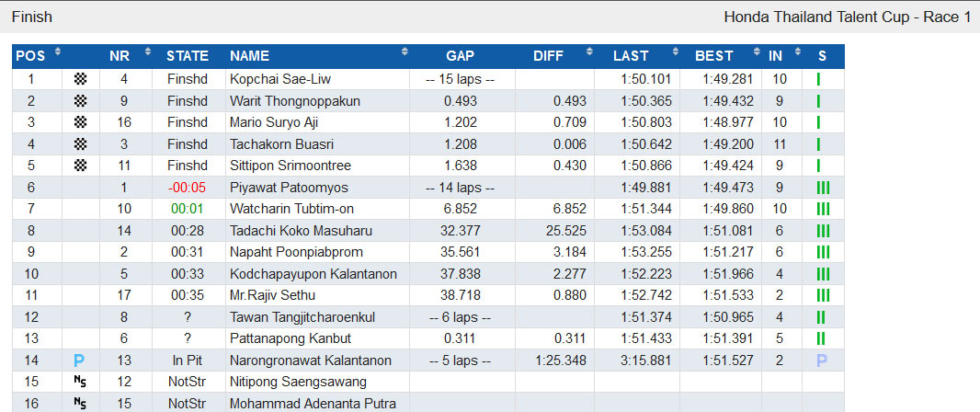980x412 pixels.
Task: Sort by NR column sort arrows
Action: (148, 51)
